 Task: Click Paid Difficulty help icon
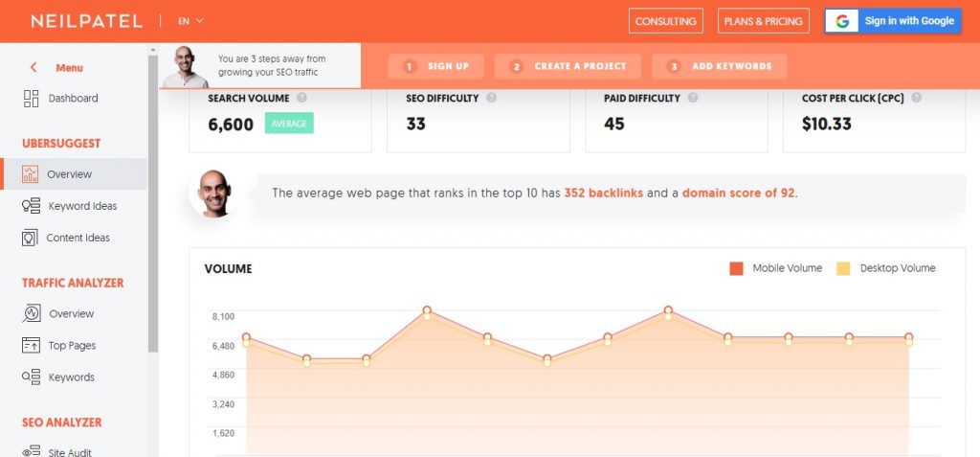pyautogui.click(x=693, y=98)
